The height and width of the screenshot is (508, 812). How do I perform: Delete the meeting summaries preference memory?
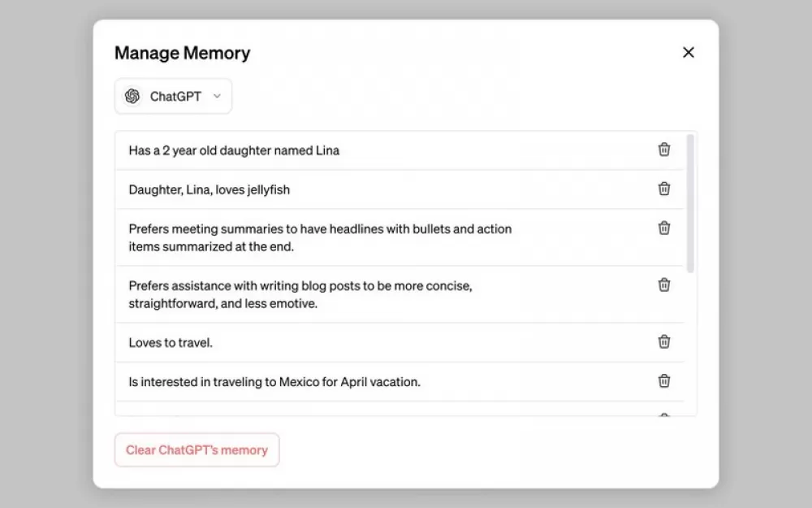tap(664, 228)
